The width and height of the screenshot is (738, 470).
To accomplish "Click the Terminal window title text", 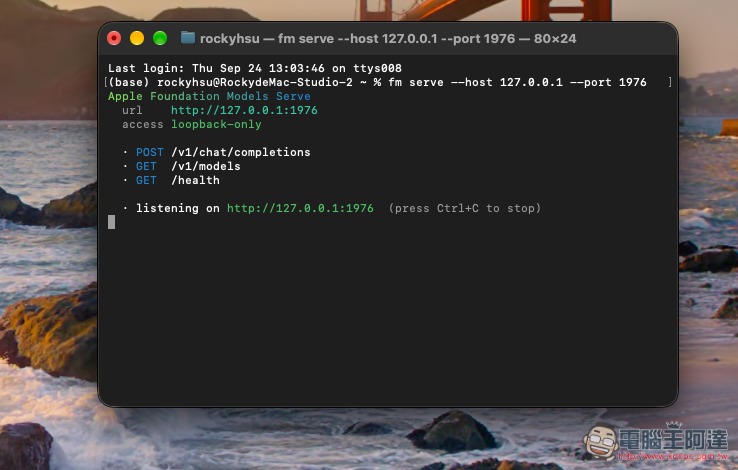I will (388, 39).
